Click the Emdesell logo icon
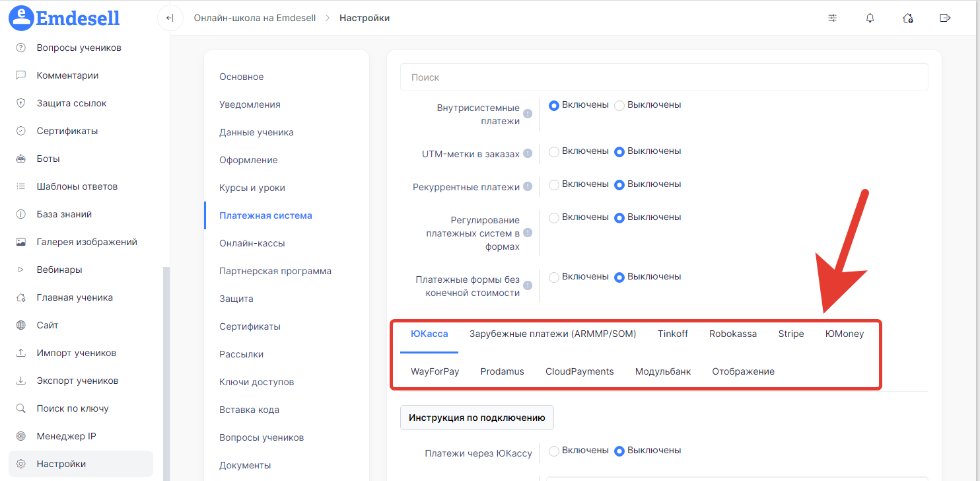Viewport: 980px width, 481px height. pos(22,18)
